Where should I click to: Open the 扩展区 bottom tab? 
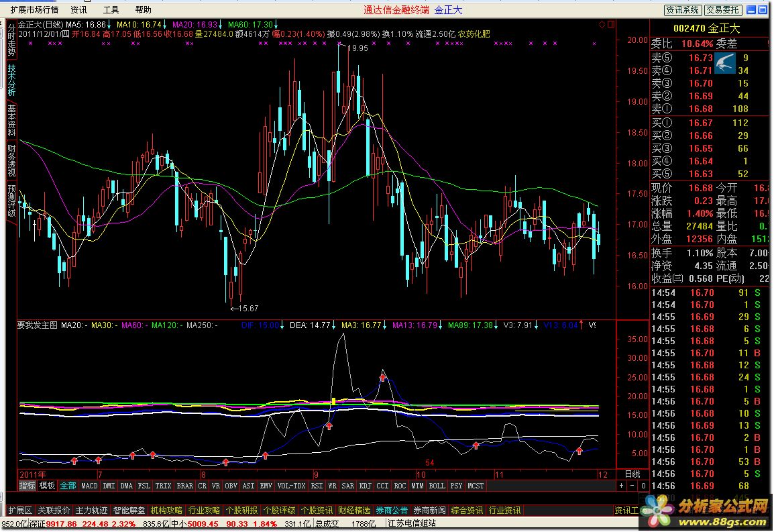coord(20,511)
